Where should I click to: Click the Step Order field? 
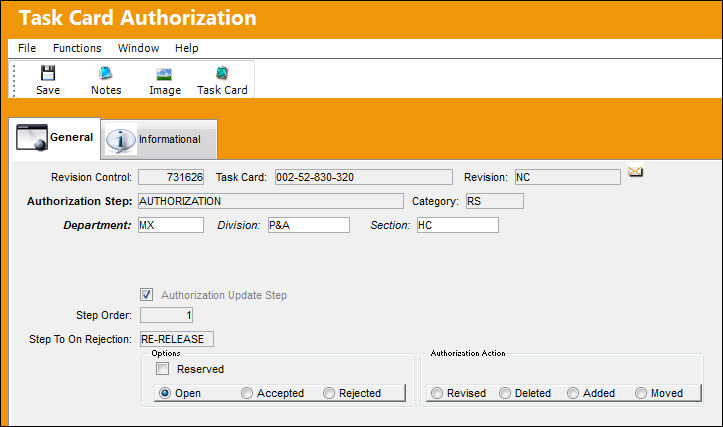click(166, 315)
